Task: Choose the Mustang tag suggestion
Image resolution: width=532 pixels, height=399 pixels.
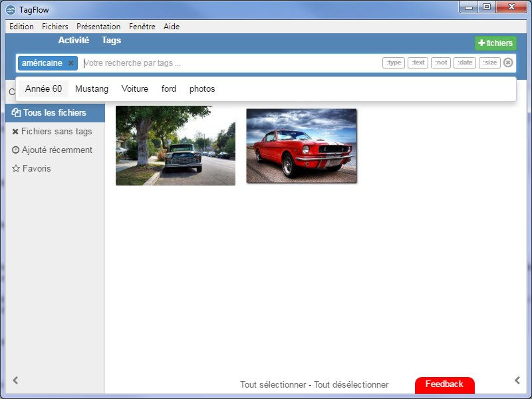Action: click(x=92, y=89)
